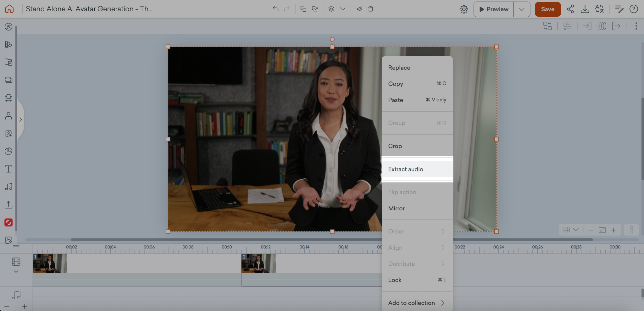Choose Mirror in the context menu
The width and height of the screenshot is (644, 311).
coord(396,208)
